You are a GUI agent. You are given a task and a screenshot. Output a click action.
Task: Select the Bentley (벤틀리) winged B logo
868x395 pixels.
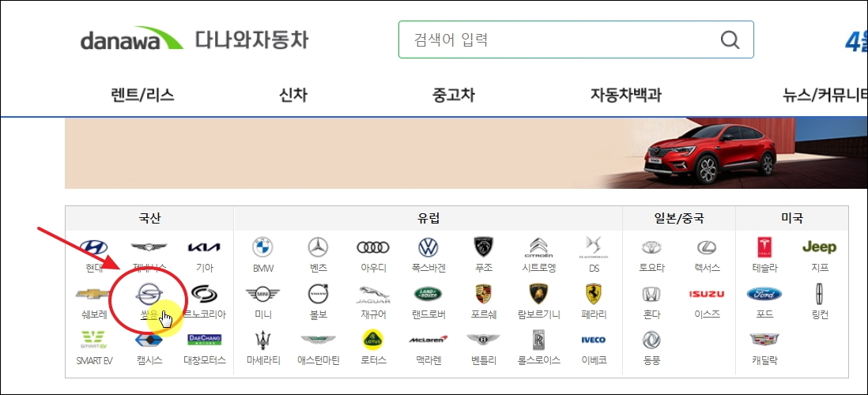[483, 339]
